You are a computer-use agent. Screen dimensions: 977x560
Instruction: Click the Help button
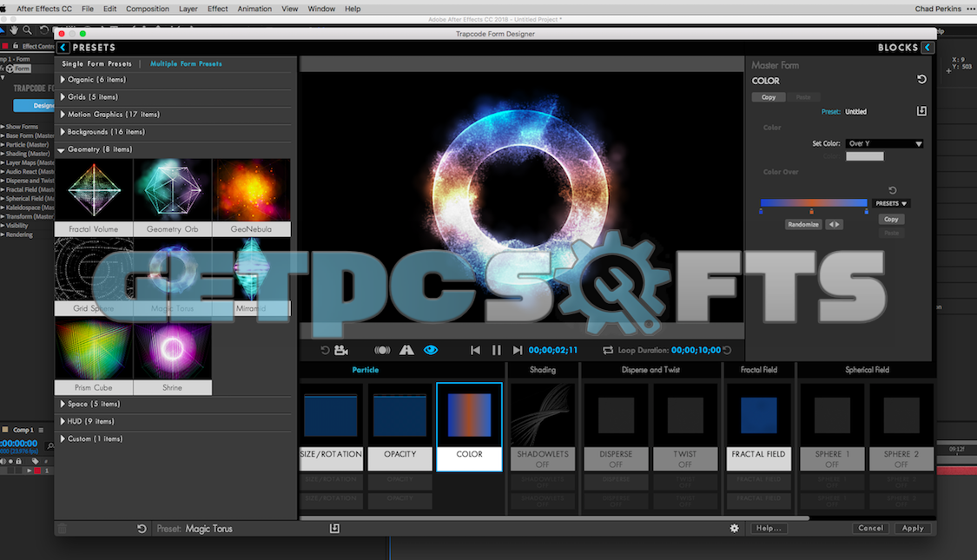pyautogui.click(x=769, y=528)
